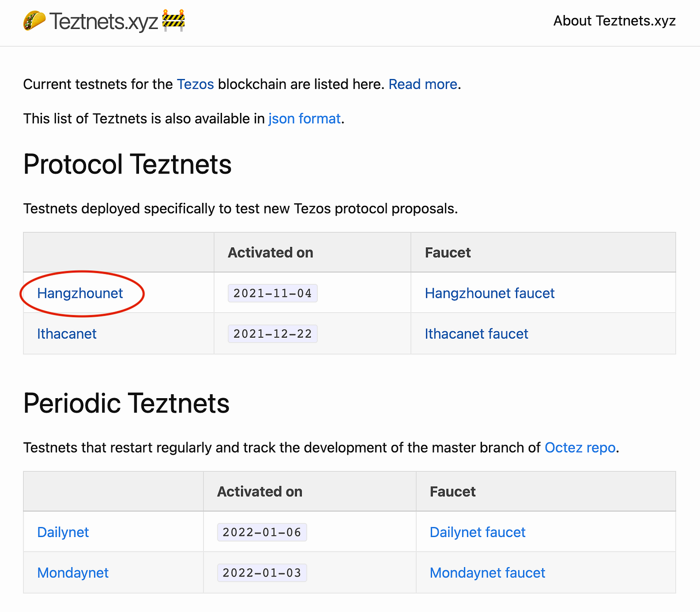
Task: Open the Teztnets.xyz site title
Action: [104, 21]
